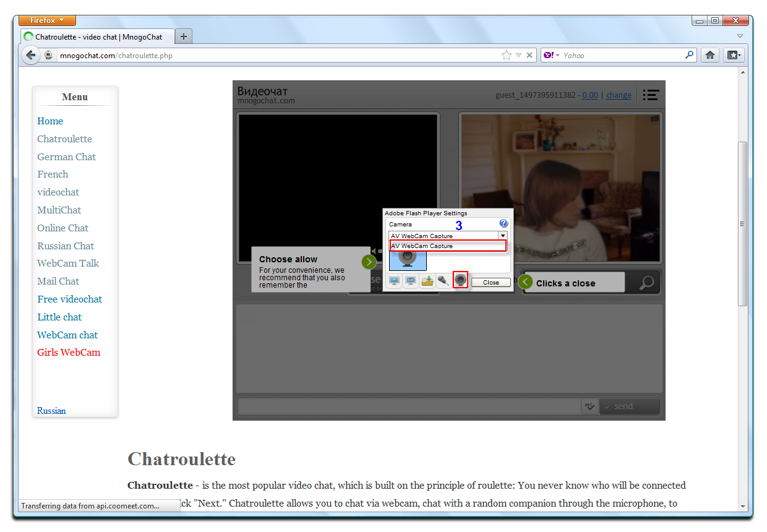Viewport: 767px width, 532px height.
Task: Click the site identity globe icon
Action: pyautogui.click(x=49, y=55)
